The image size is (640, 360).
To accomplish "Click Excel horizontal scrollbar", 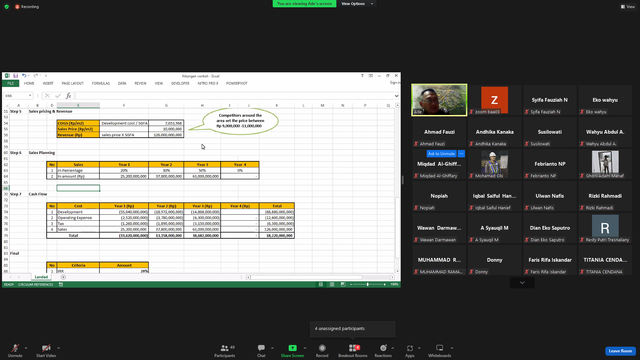I will [x=320, y=277].
